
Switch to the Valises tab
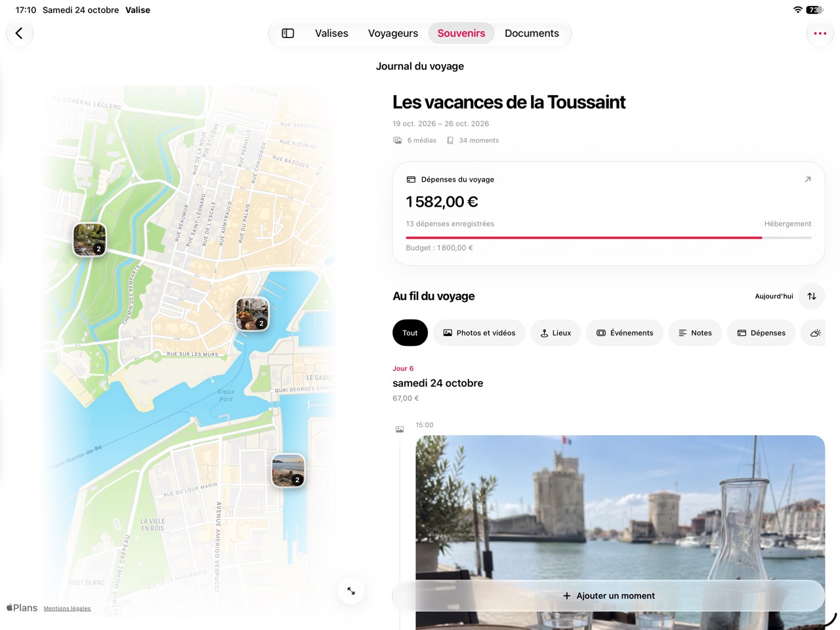(x=331, y=33)
